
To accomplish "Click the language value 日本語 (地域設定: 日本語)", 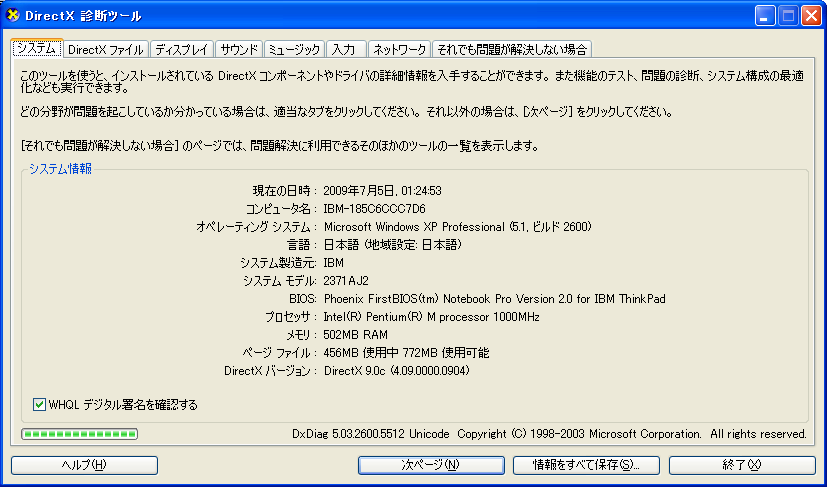I will [x=393, y=244].
